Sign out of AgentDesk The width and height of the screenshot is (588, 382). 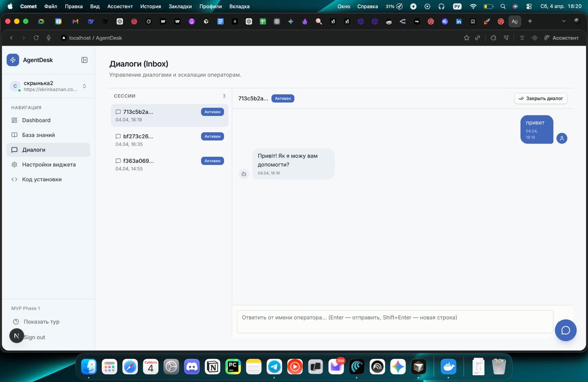[x=34, y=337]
